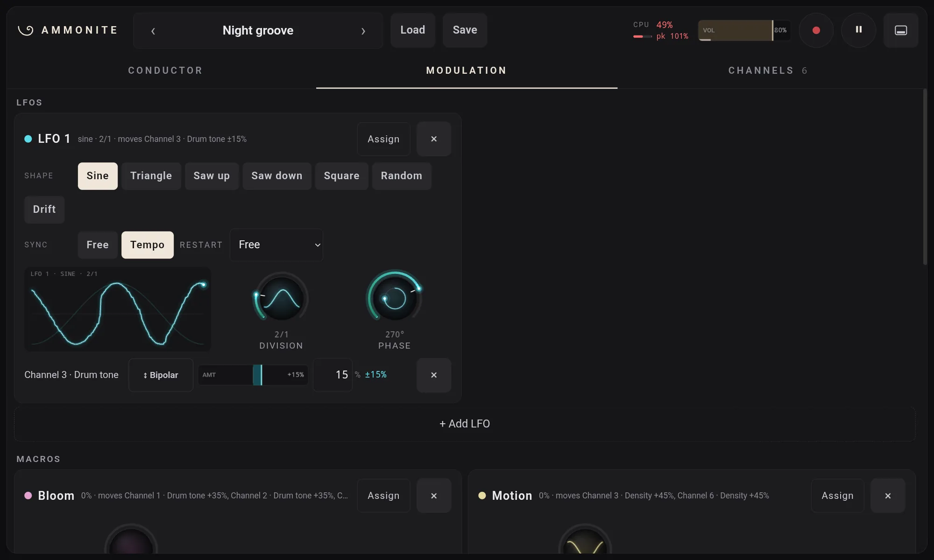Image resolution: width=934 pixels, height=560 pixels.
Task: Open the Night groove preset selector
Action: point(258,31)
